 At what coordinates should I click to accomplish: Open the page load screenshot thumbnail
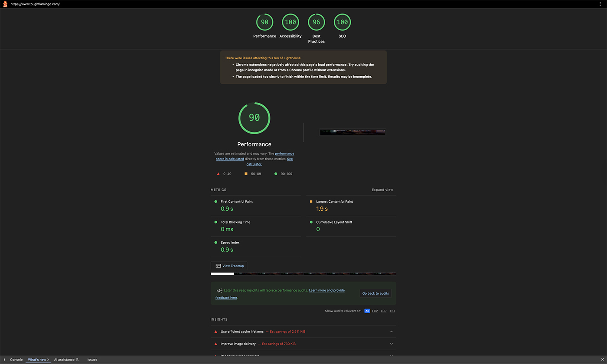click(x=352, y=132)
